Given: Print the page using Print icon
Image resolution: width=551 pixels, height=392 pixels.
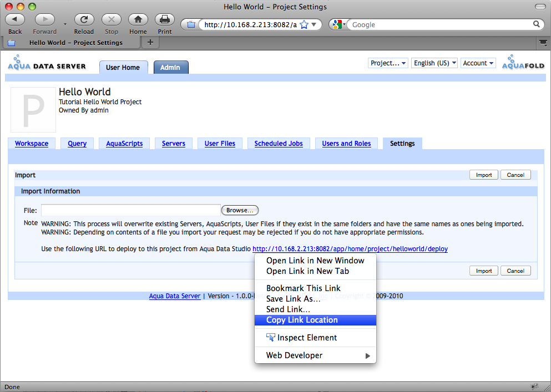Looking at the screenshot, I should pos(164,19).
